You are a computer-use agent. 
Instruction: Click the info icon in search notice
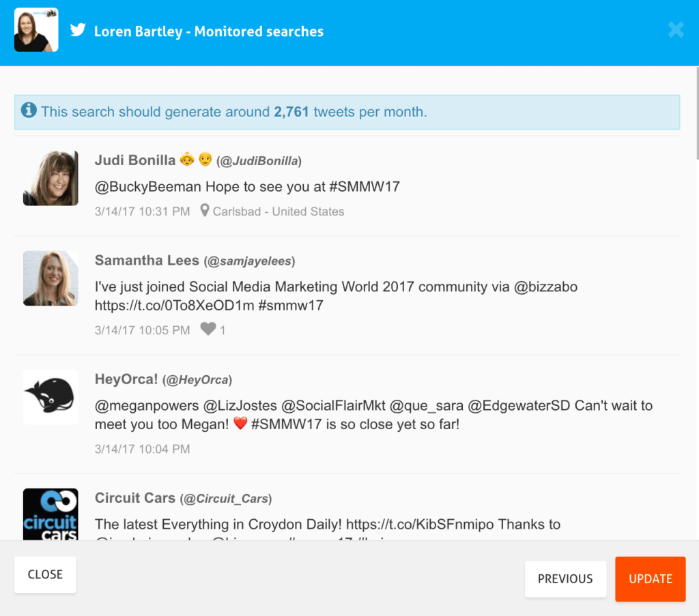[29, 111]
